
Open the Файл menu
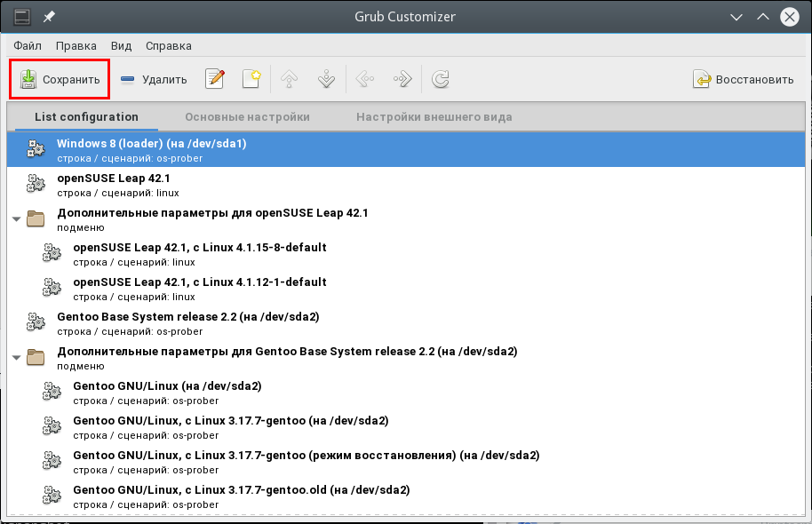pos(28,45)
